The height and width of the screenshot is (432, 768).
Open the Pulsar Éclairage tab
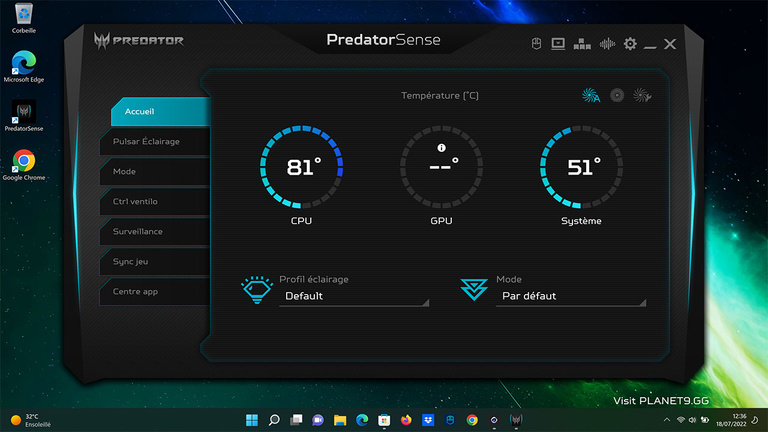155,142
